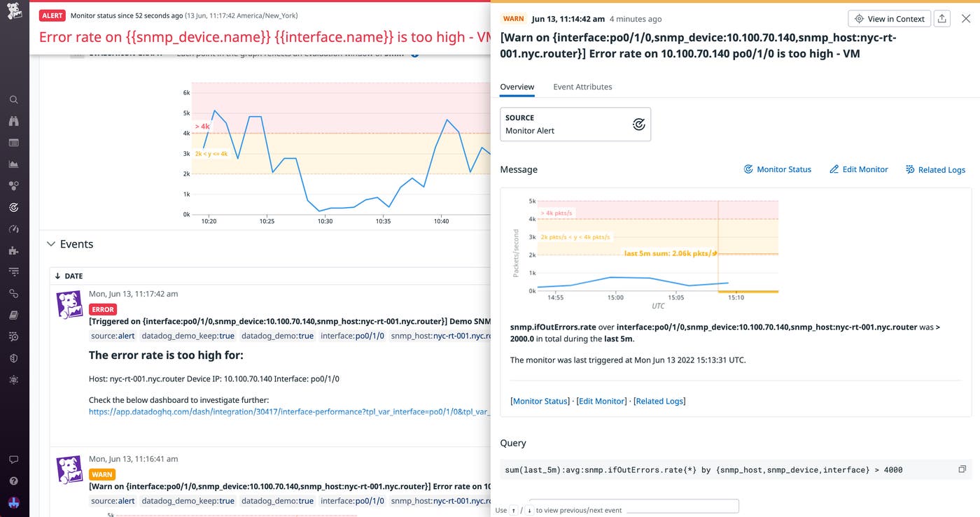The width and height of the screenshot is (980, 517).
Task: Copy the query using the copy icon
Action: (962, 469)
